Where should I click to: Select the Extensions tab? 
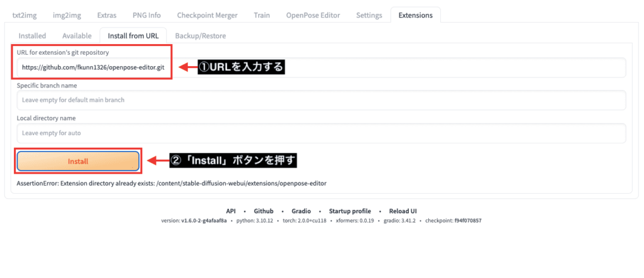415,15
